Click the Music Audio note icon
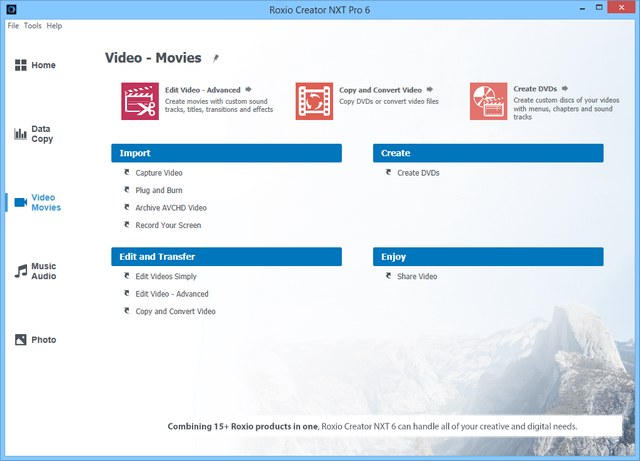640x461 pixels. (21, 271)
